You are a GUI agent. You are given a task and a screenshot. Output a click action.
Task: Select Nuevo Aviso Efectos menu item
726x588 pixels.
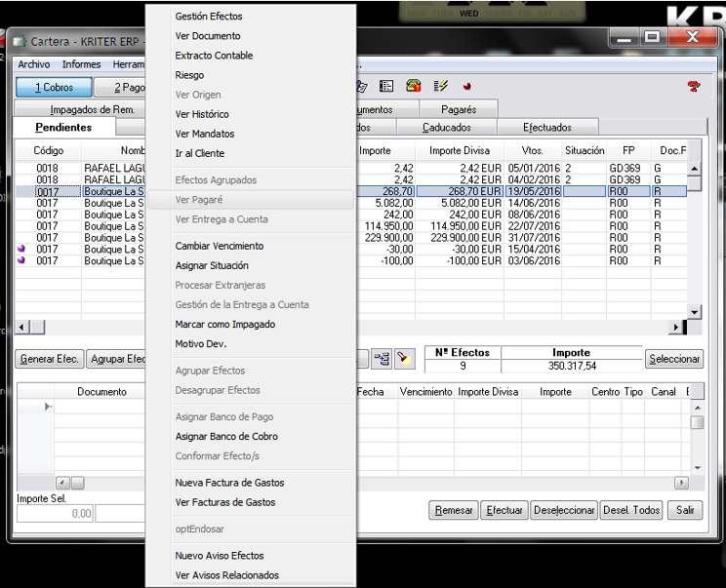tap(220, 556)
